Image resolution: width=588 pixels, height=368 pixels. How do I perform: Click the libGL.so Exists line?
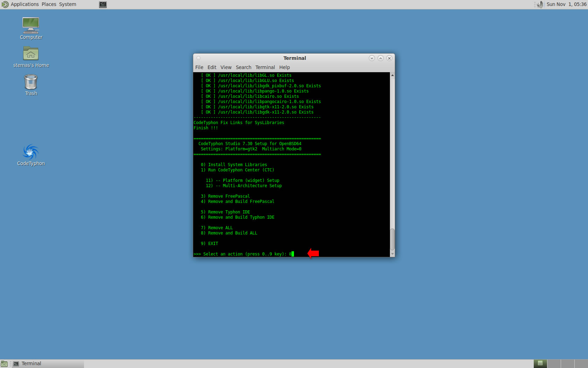(x=246, y=75)
